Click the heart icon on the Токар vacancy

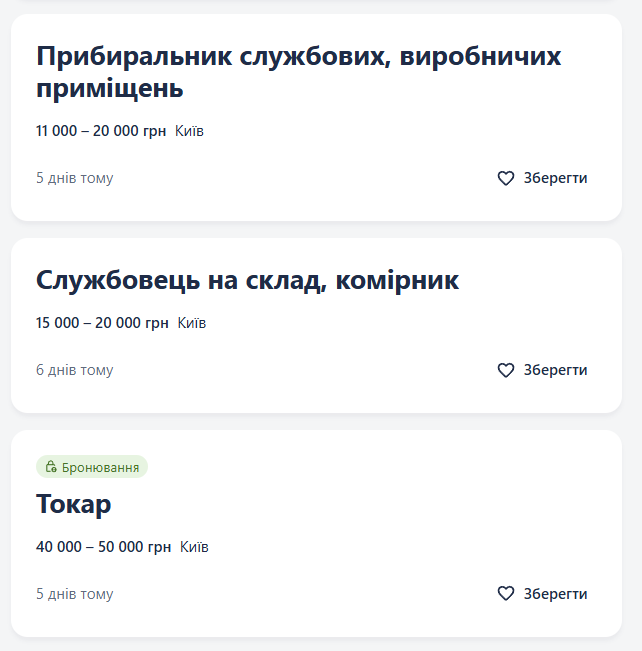pyautogui.click(x=506, y=594)
